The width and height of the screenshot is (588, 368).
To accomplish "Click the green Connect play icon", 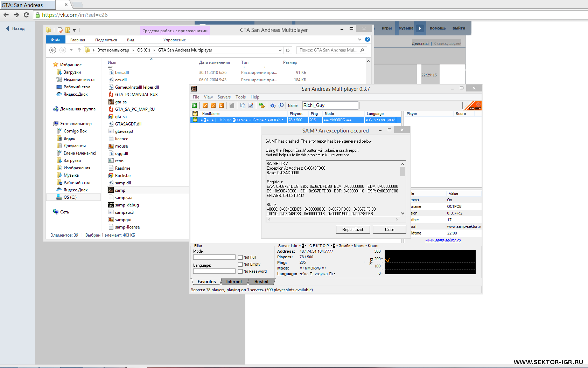I will tap(194, 105).
